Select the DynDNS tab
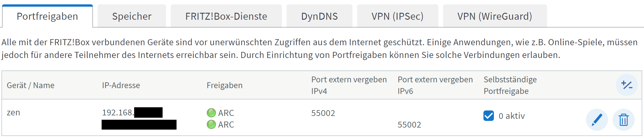Viewport: 644px width, 138px height. click(319, 16)
